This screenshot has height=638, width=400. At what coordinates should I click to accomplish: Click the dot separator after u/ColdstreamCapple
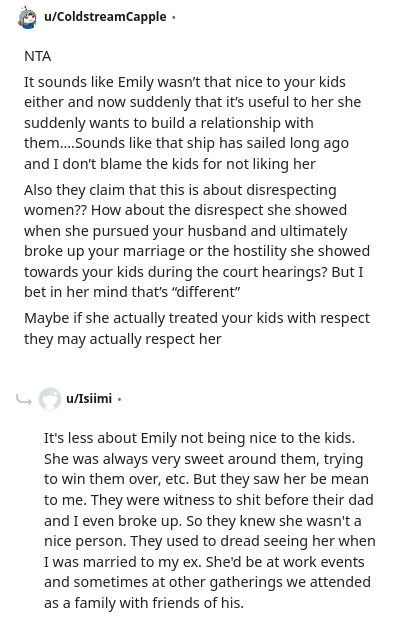pos(174,17)
